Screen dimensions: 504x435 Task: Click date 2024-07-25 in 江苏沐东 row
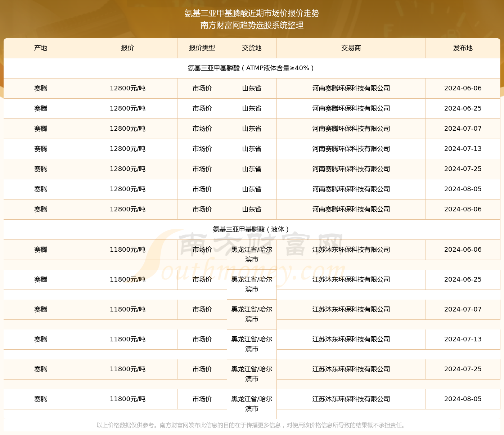click(x=463, y=369)
